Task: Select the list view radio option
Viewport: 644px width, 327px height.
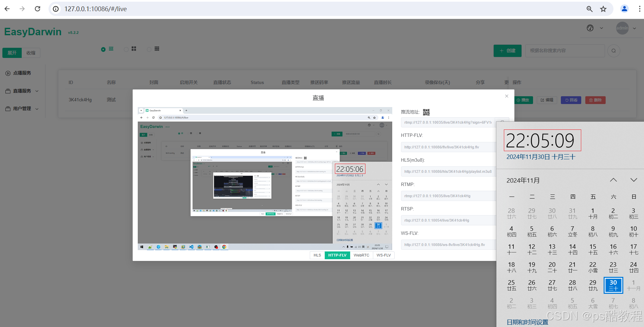Action: tap(103, 49)
